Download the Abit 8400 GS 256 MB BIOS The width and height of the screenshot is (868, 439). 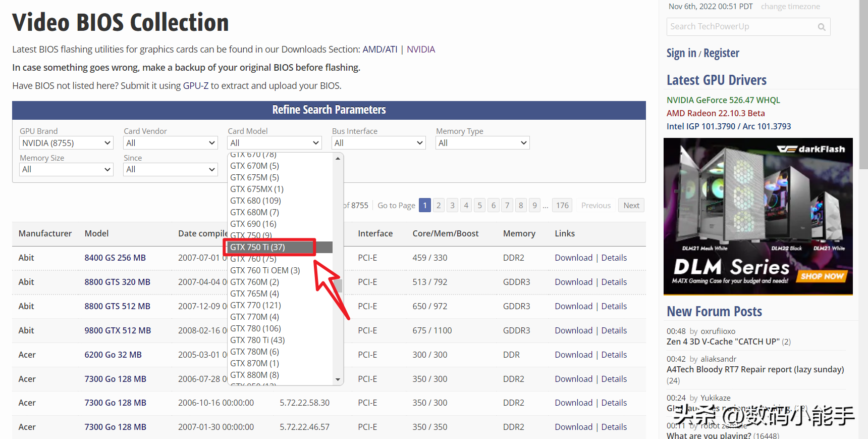573,258
